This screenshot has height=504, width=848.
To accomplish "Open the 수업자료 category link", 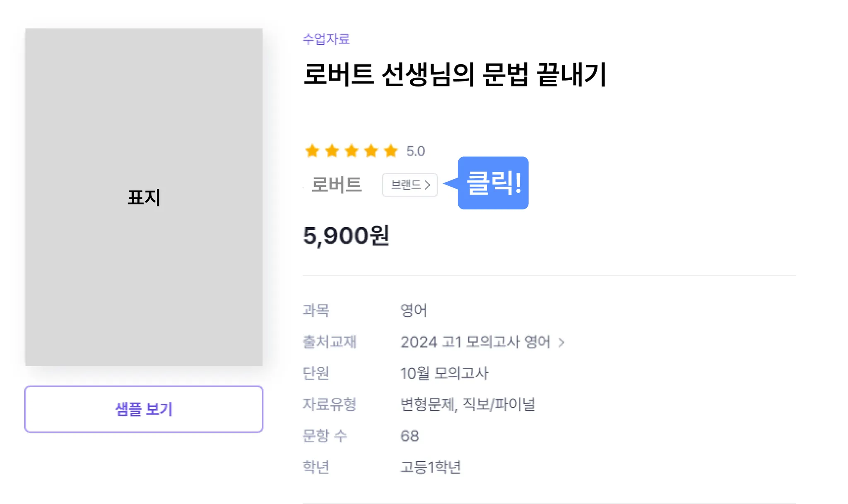I will coord(326,39).
